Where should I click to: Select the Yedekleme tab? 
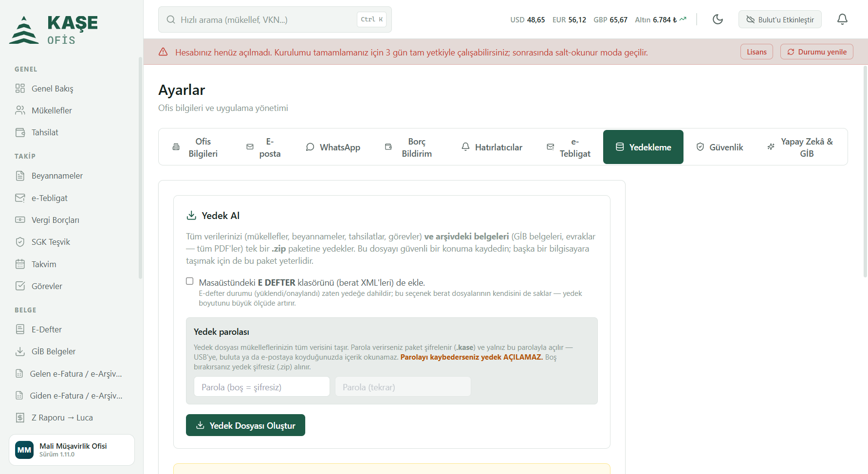643,147
